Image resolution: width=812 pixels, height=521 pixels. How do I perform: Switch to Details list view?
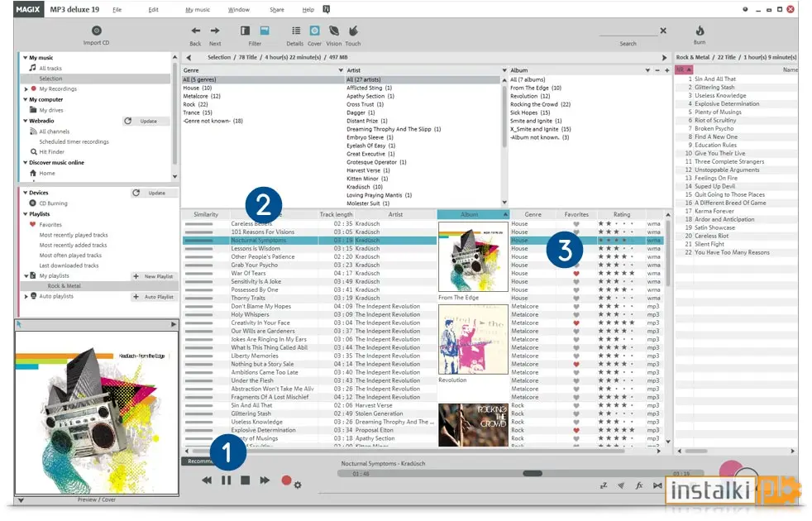point(296,31)
